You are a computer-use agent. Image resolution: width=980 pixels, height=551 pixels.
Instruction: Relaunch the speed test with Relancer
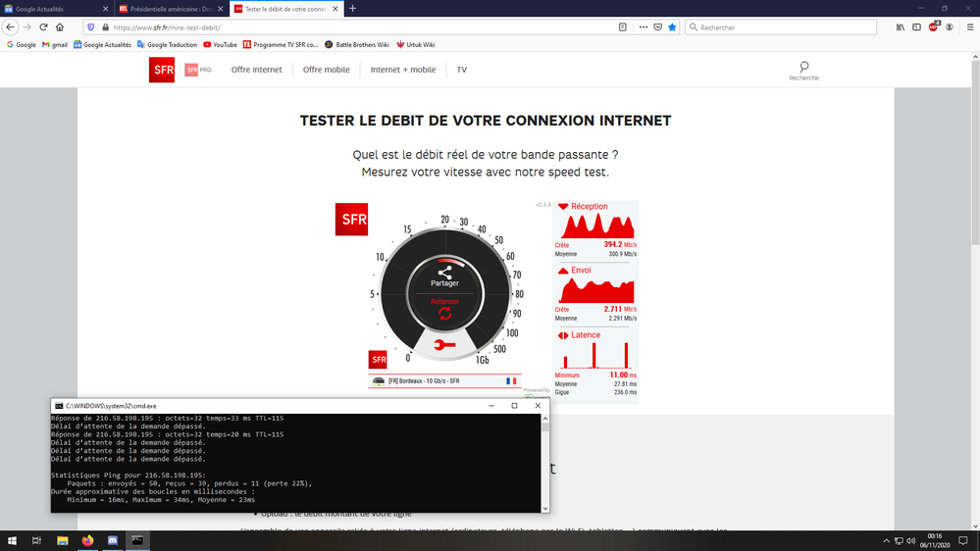[x=444, y=309]
